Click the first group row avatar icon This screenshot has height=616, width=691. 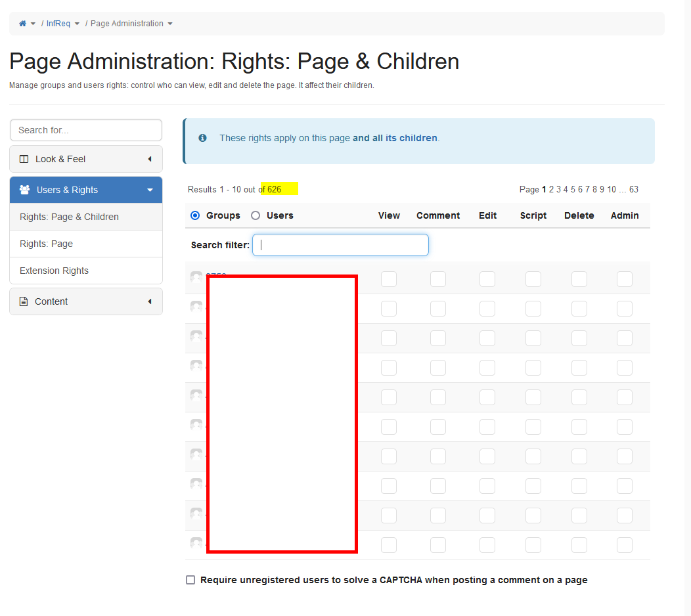[x=196, y=278]
